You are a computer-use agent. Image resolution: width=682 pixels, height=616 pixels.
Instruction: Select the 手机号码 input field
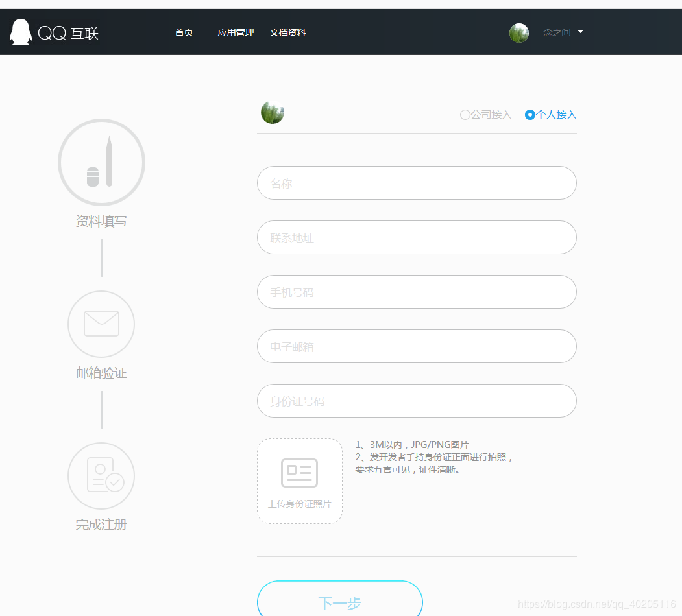(x=417, y=292)
